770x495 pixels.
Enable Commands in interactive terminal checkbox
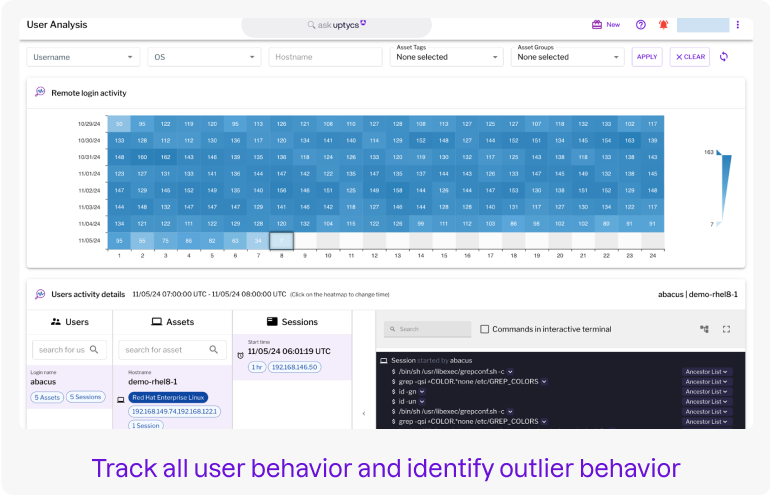coord(485,329)
